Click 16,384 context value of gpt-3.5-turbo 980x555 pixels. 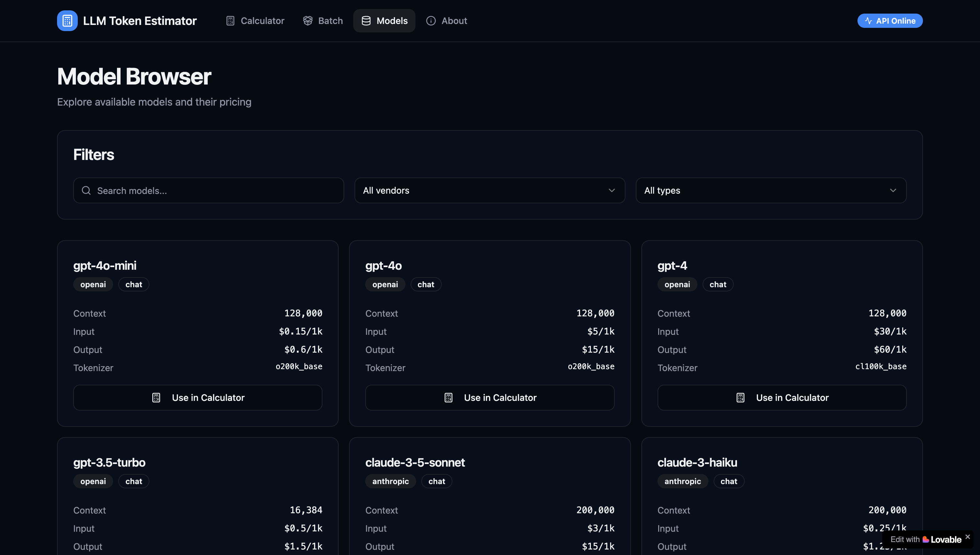coord(306,510)
